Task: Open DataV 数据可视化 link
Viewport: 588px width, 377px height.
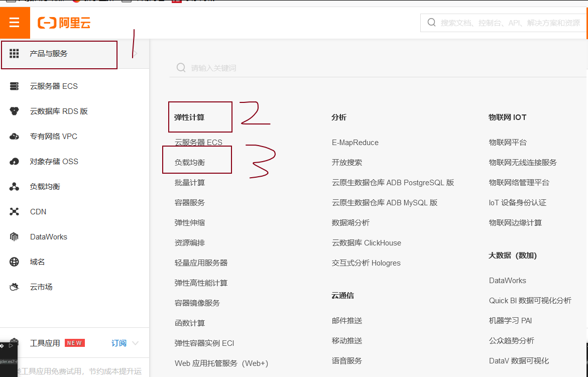Action: tap(519, 360)
